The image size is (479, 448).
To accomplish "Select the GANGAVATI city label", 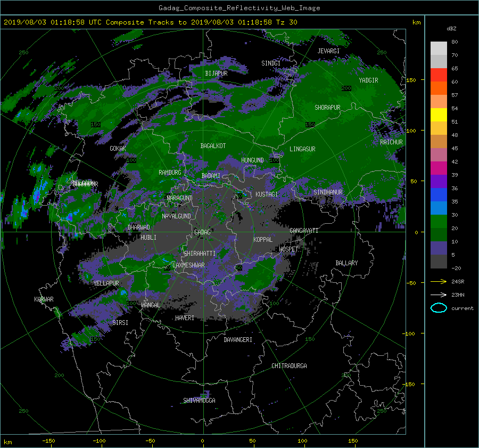I will pos(304,230).
